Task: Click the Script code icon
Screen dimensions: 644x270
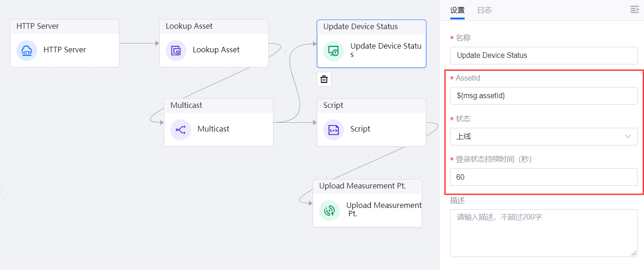Action: pos(333,129)
